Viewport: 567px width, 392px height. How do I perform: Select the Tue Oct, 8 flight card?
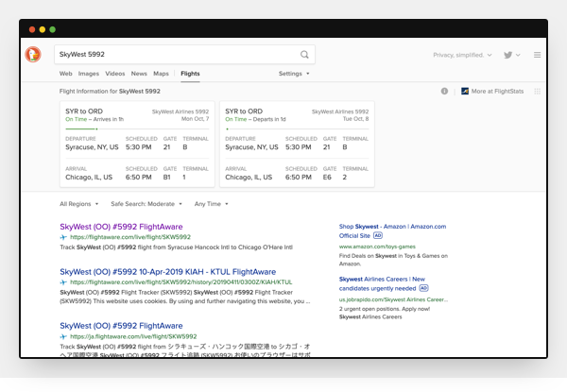tap(297, 144)
